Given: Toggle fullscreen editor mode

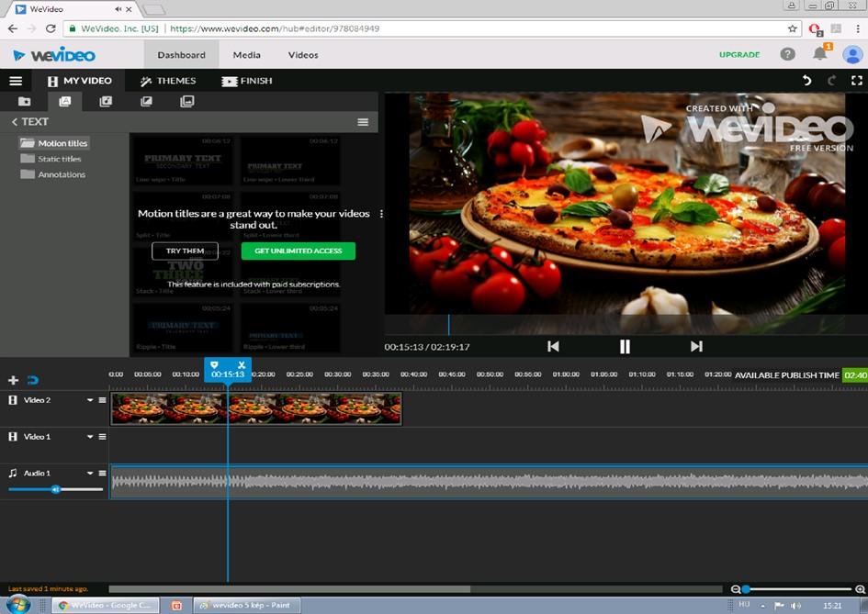Looking at the screenshot, I should pyautogui.click(x=856, y=81).
